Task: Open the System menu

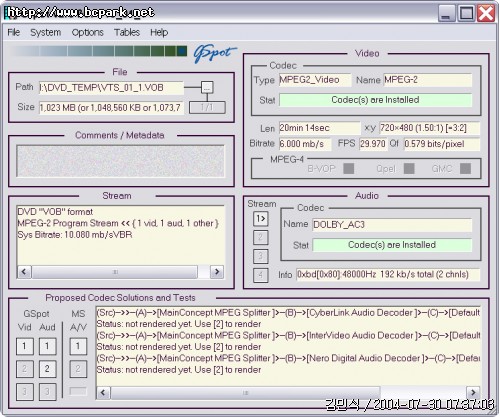Action: pyautogui.click(x=46, y=32)
